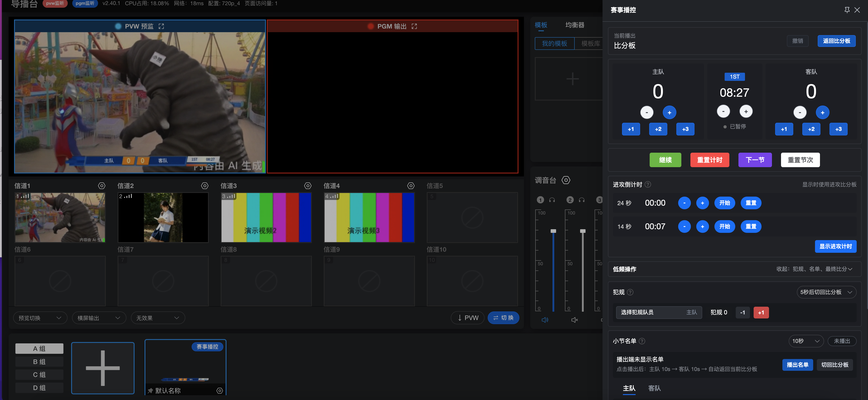Select the C 组 group
This screenshot has height=400, width=868.
click(x=39, y=374)
